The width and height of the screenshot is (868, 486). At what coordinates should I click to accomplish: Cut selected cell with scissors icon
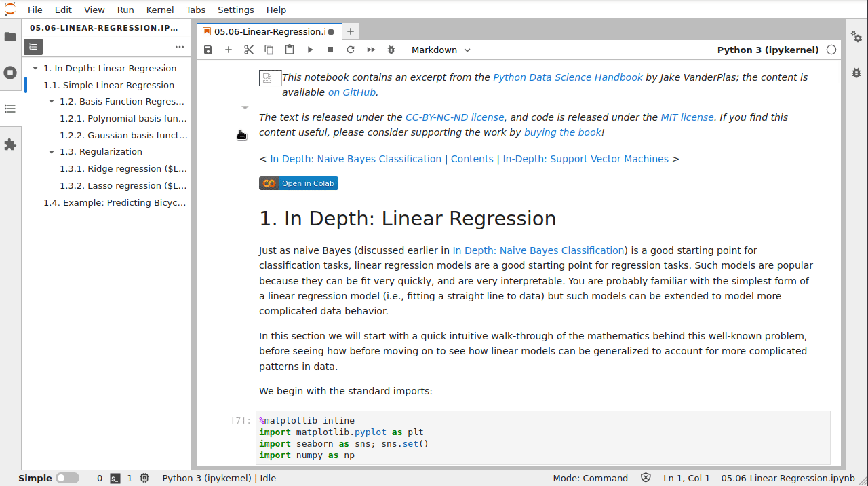click(249, 50)
